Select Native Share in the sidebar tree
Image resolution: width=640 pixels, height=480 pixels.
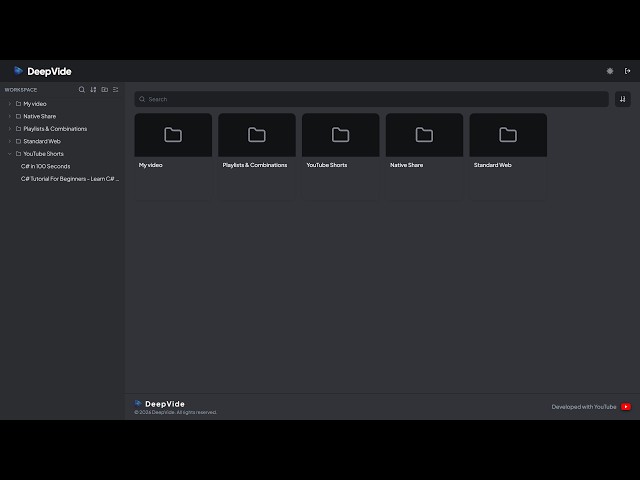click(40, 116)
